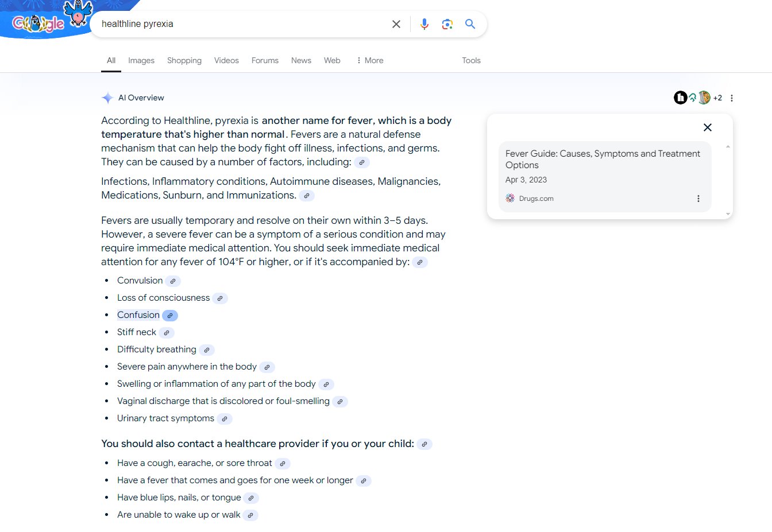Activate voice search microphone
Image resolution: width=772 pixels, height=532 pixels.
pyautogui.click(x=424, y=24)
